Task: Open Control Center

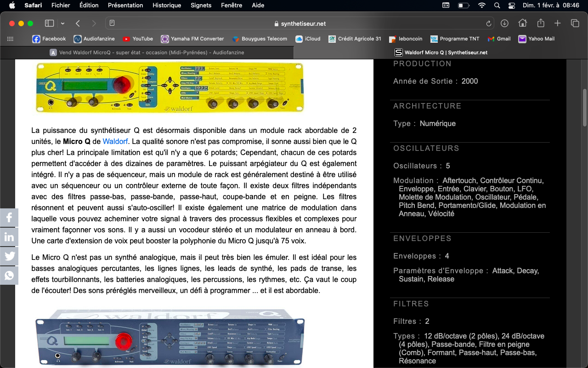Action: (x=512, y=6)
